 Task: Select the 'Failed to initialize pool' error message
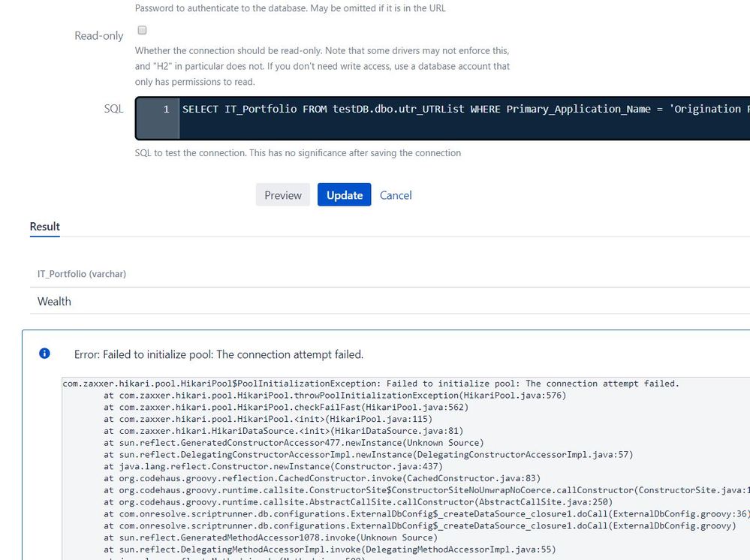pos(218,354)
